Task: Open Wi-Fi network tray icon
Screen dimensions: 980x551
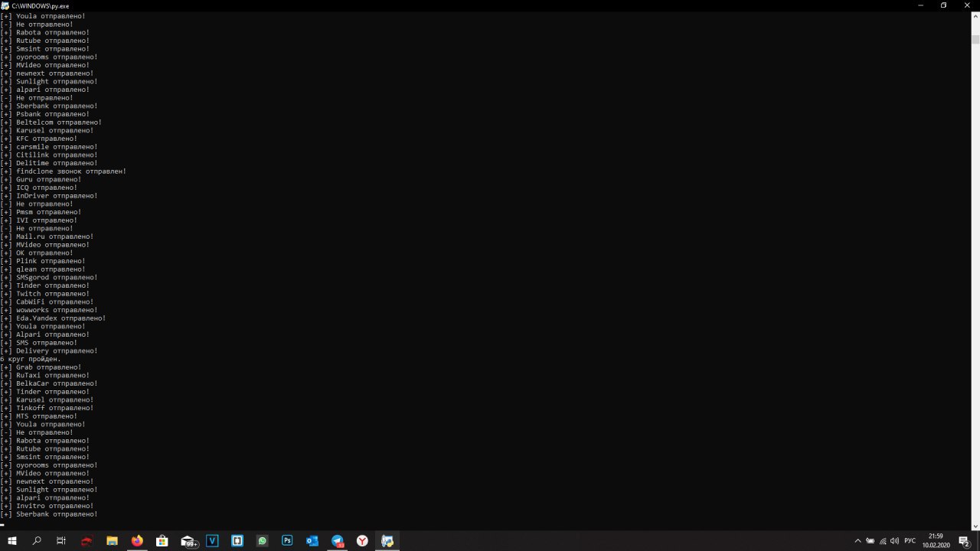Action: point(884,541)
